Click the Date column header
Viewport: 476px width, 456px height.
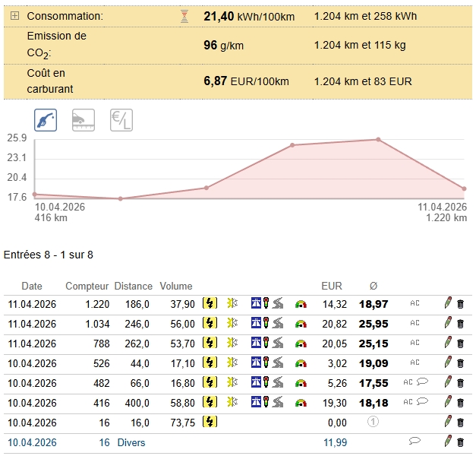coord(32,287)
